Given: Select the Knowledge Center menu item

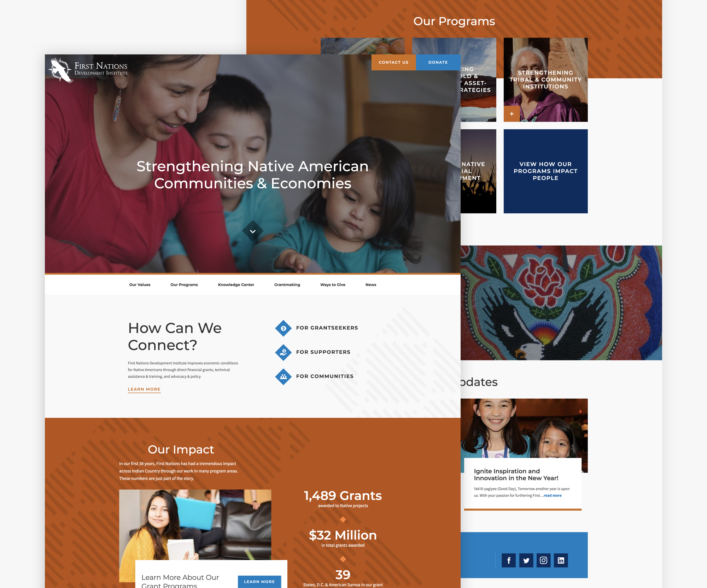Looking at the screenshot, I should 235,284.
